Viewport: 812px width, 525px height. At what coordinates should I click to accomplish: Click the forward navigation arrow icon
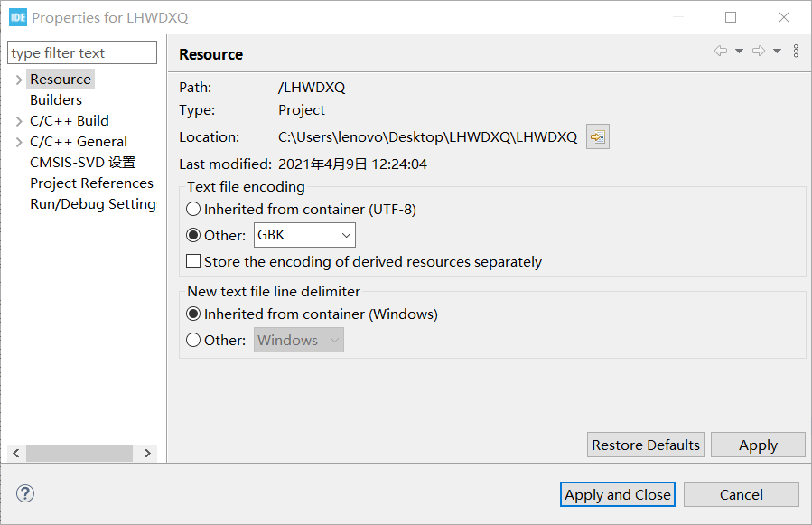(759, 51)
